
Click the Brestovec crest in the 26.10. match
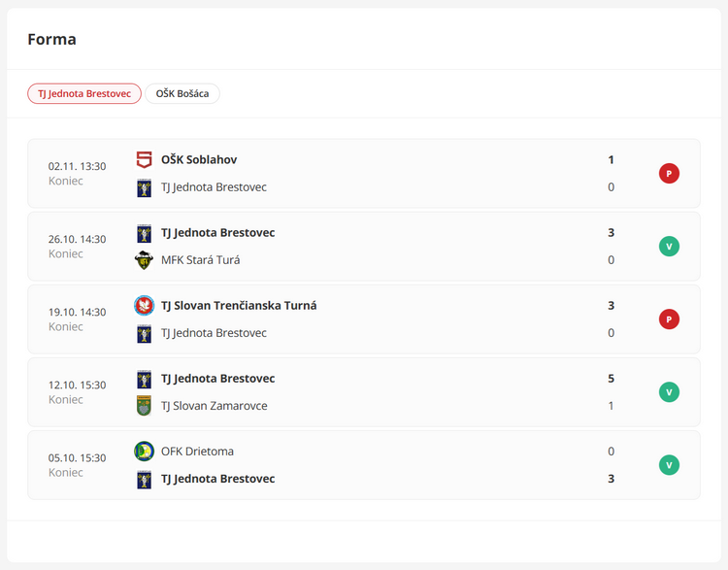coord(144,233)
